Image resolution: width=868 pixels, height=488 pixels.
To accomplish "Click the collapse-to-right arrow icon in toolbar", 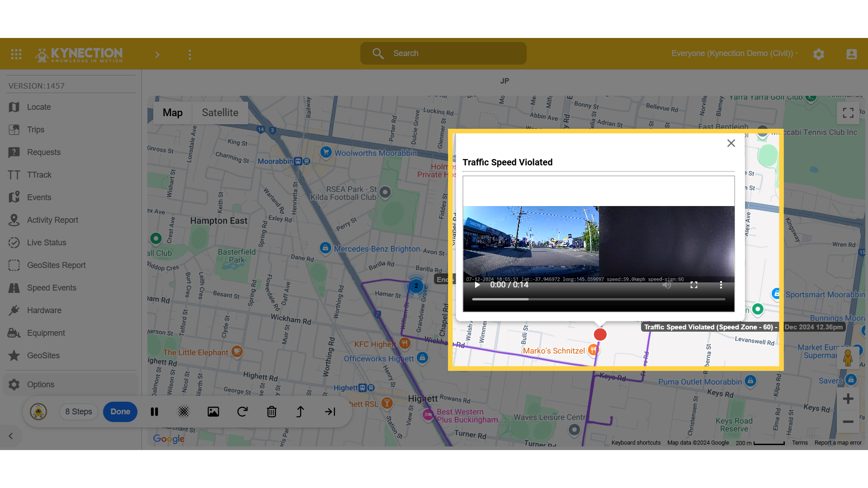I will click(330, 412).
